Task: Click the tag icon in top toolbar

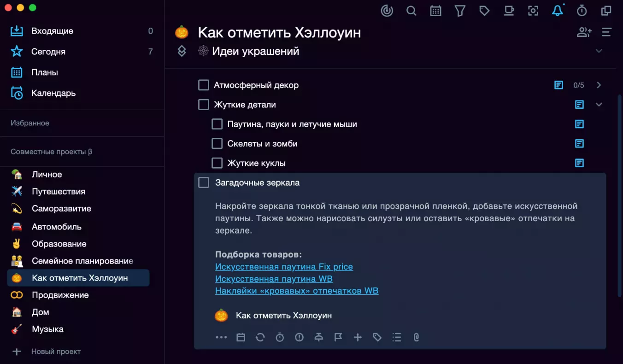Action: coord(484,11)
